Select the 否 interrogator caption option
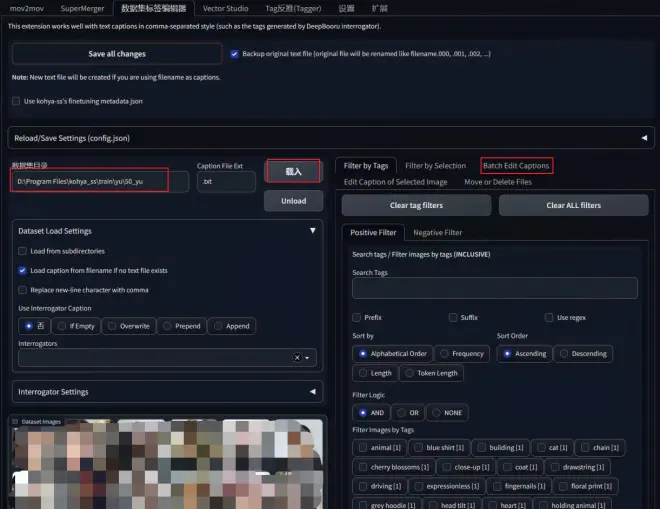Image resolution: width=660 pixels, height=509 pixels. pyautogui.click(x=35, y=326)
